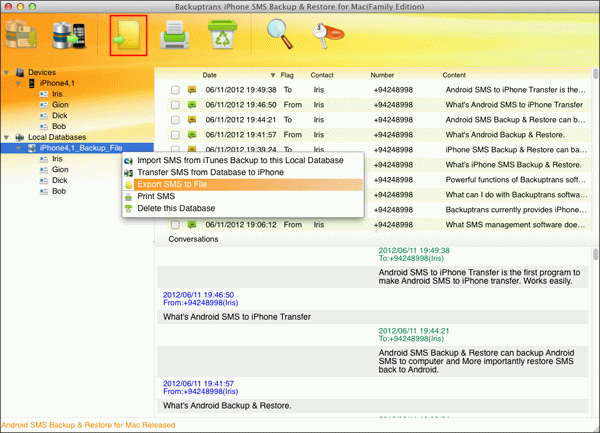
Task: Select Bob under iPhone4,1_Backup_File database
Action: pyautogui.click(x=59, y=191)
